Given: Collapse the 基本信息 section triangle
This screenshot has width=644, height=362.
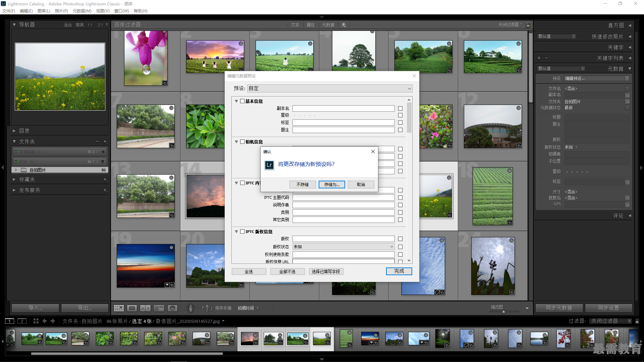Looking at the screenshot, I should [236, 101].
